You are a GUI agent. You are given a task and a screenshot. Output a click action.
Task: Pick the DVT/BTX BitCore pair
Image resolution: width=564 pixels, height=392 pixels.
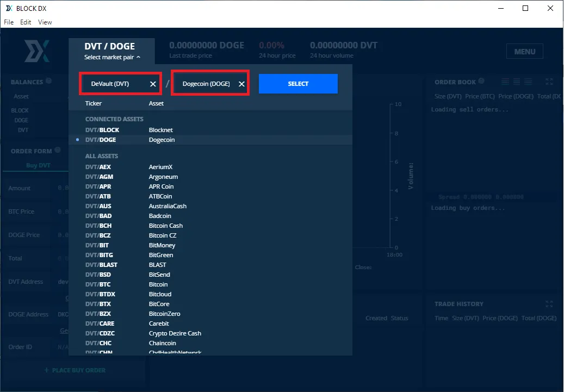(x=210, y=304)
